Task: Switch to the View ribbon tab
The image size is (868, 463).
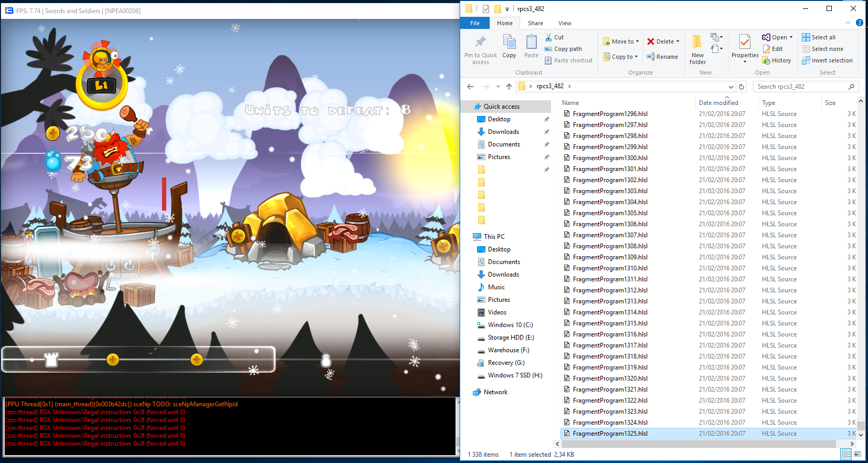Action: pyautogui.click(x=565, y=23)
